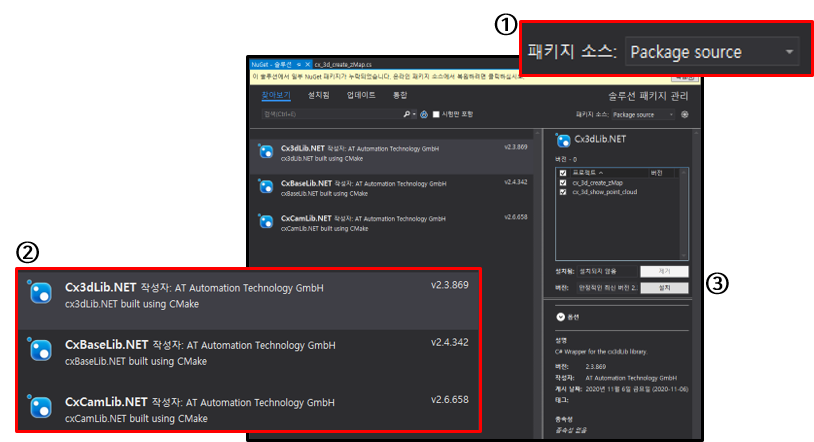Open the search box dropdown arrow
Viewport: 814px width, 442px height.
point(414,114)
